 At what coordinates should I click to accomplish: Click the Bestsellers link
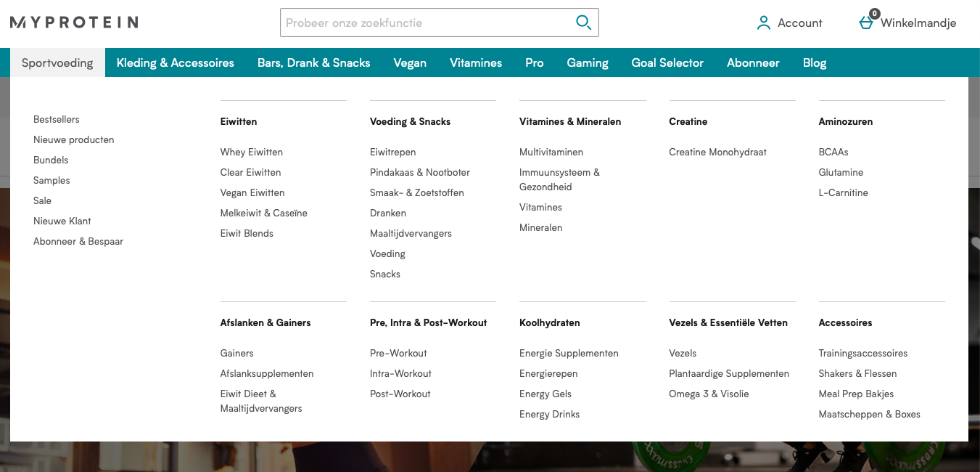click(57, 119)
